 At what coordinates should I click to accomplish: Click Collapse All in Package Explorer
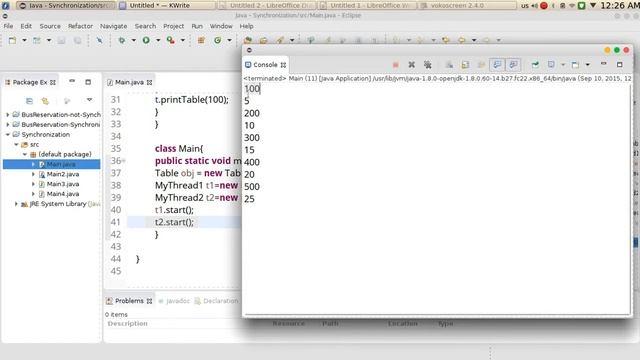(29, 101)
